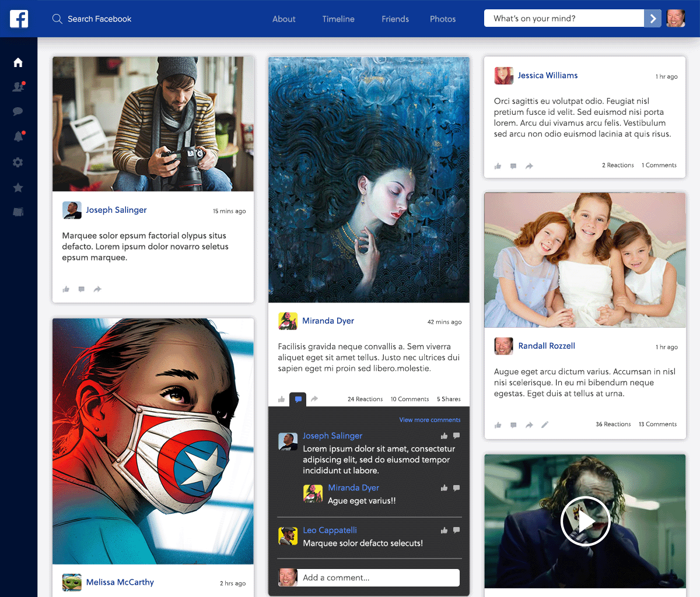Viewport: 700px width, 597px height.
Task: Submit post with the arrow button
Action: tap(653, 19)
